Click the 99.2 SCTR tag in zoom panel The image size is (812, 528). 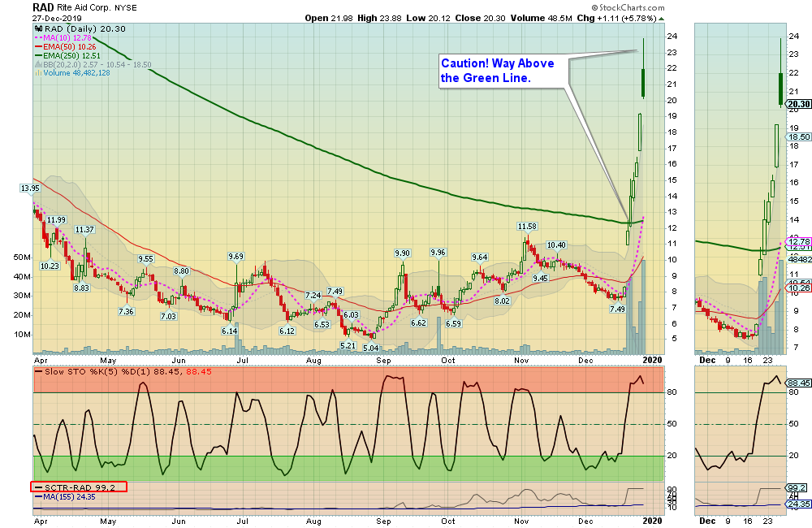tap(797, 487)
